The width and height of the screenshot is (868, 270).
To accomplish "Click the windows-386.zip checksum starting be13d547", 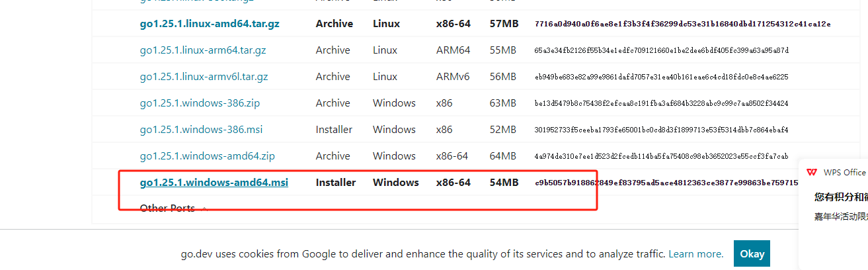I will tap(661, 103).
